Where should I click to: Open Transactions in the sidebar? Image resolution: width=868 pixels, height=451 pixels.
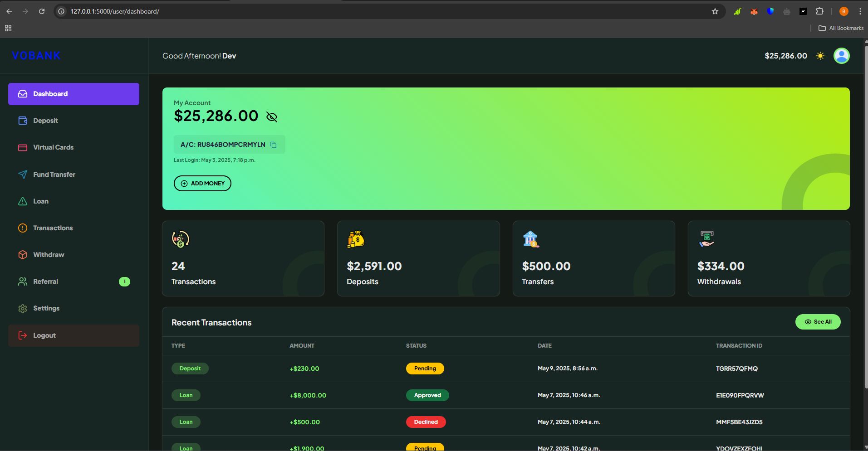click(74, 228)
